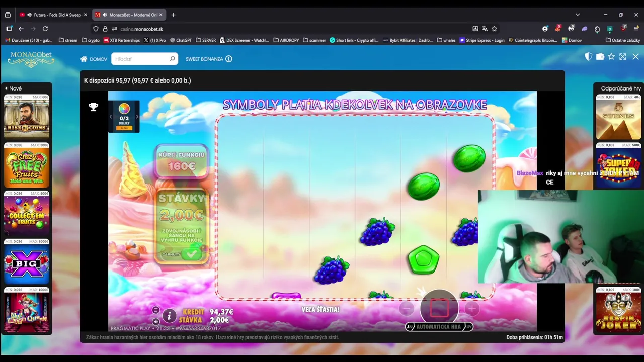The width and height of the screenshot is (644, 362).
Task: Open the Domov bookmark in bookmarks bar
Action: (x=572, y=40)
